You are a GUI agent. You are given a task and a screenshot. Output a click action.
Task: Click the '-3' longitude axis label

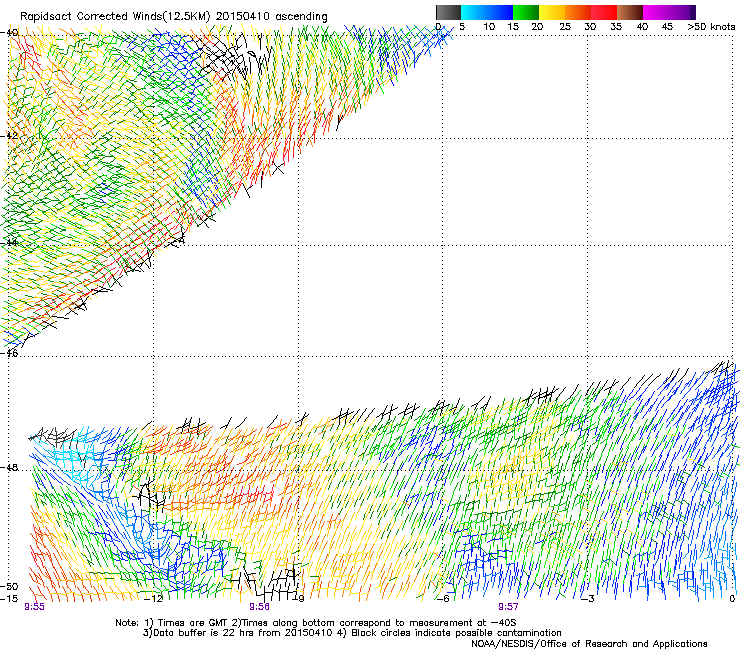click(588, 599)
